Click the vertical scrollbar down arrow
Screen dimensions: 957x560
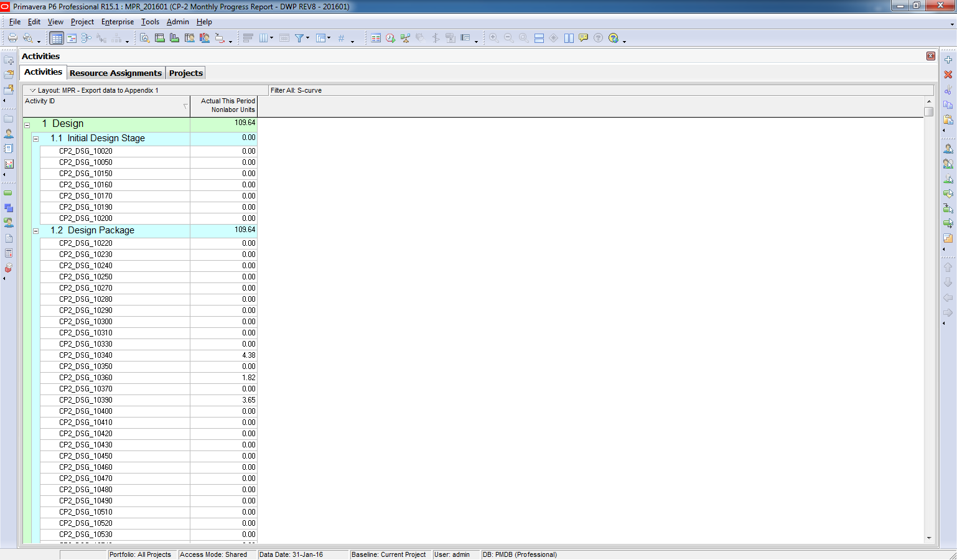(928, 538)
